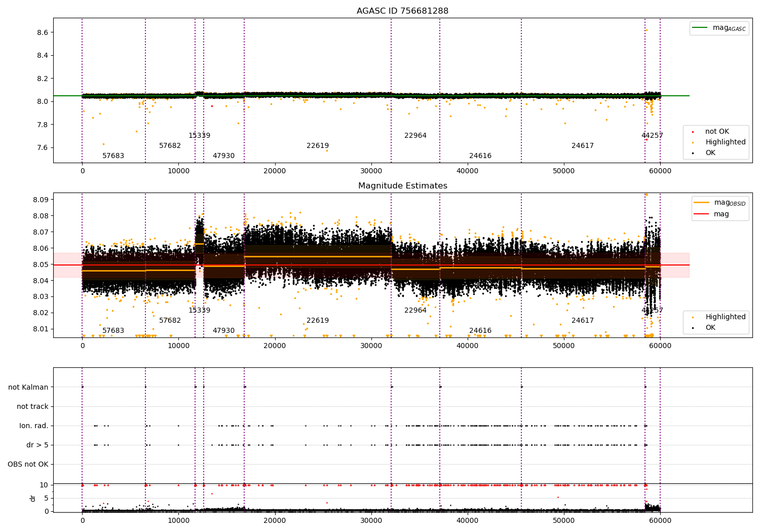
Task: Click the 8.2 y-axis tick label
Action: [43, 79]
